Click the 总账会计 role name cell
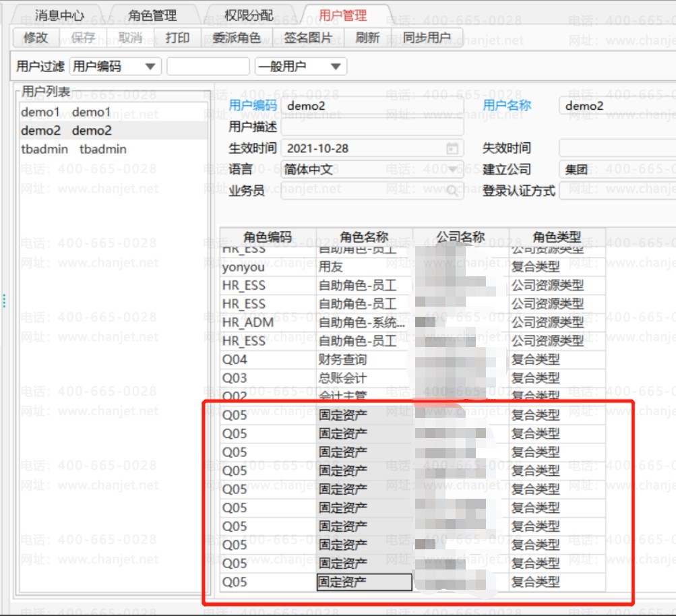This screenshot has height=616, width=676. [365, 378]
